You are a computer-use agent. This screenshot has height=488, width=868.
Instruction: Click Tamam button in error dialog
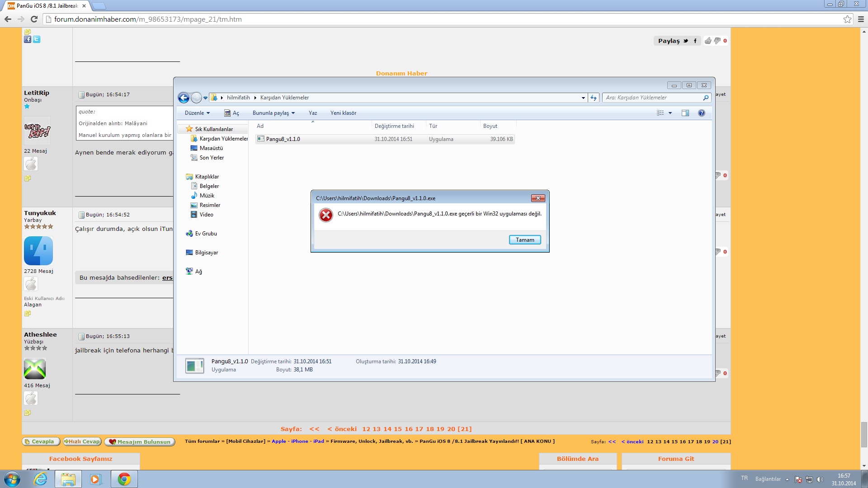click(525, 240)
